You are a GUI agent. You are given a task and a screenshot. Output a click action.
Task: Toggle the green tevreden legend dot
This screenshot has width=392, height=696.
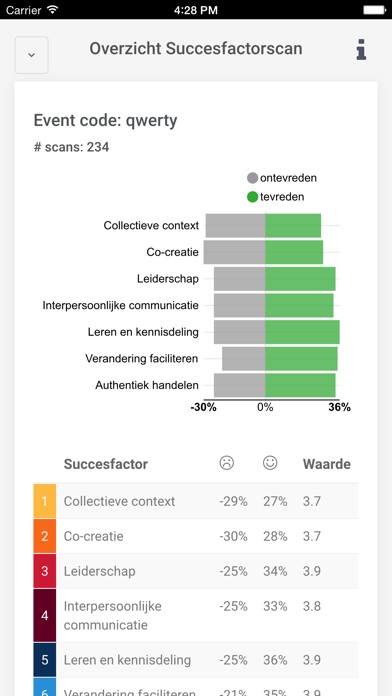pyautogui.click(x=253, y=197)
